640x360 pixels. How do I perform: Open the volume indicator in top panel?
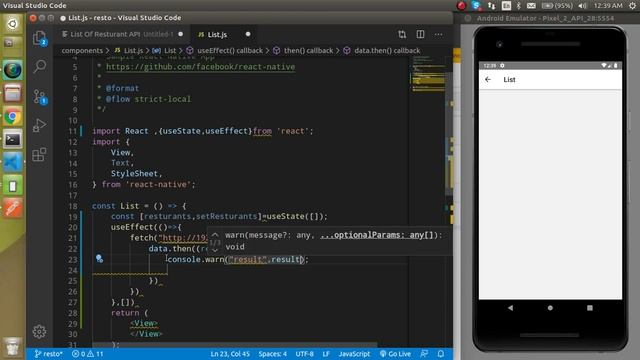click(x=582, y=5)
